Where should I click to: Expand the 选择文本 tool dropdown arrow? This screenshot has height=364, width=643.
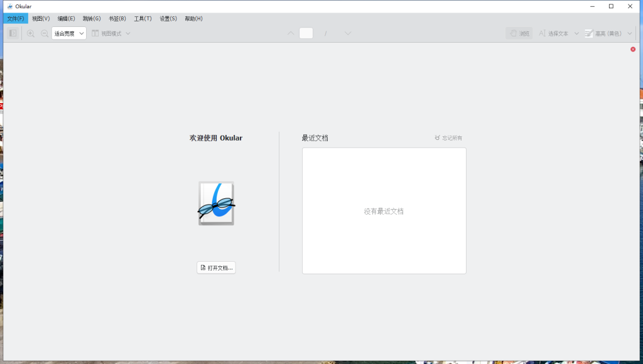[x=576, y=33]
